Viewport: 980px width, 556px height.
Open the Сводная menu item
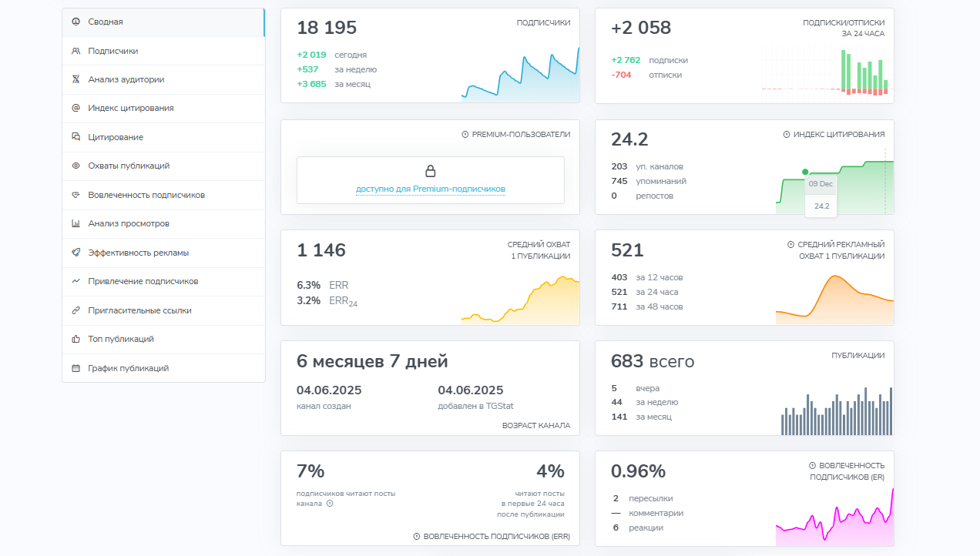point(163,22)
